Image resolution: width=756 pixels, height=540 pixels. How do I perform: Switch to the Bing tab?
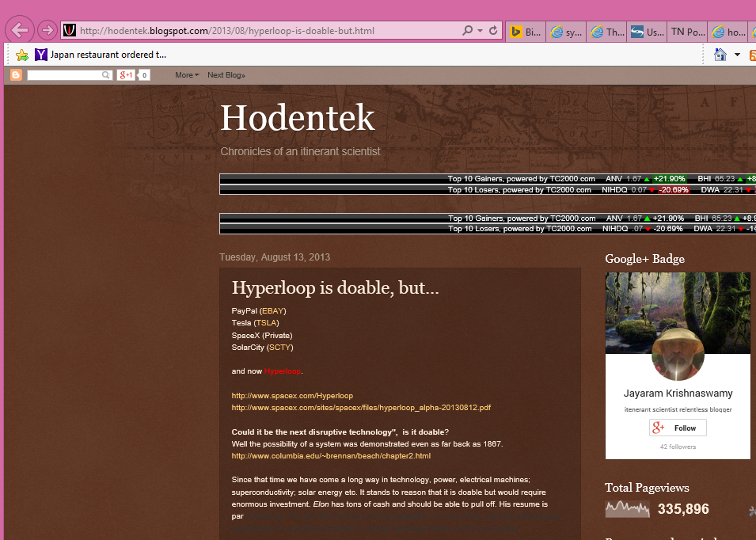coord(526,32)
